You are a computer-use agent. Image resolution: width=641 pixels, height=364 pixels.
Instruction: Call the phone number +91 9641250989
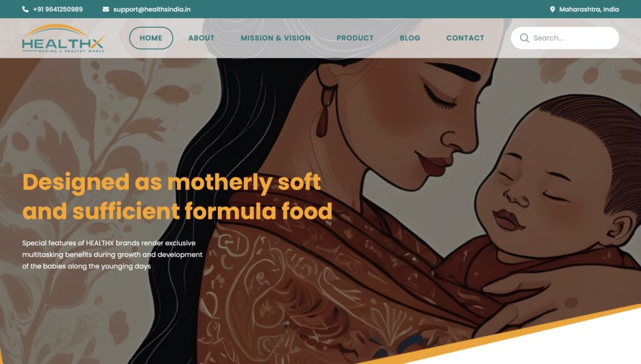[x=58, y=9]
